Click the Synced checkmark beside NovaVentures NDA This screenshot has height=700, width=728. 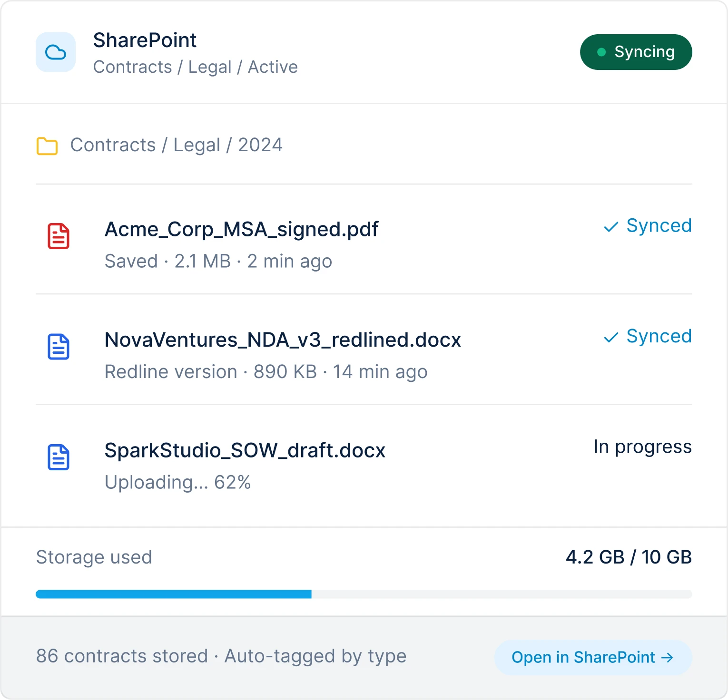point(611,338)
